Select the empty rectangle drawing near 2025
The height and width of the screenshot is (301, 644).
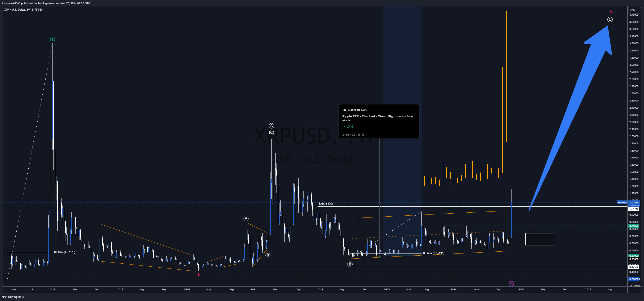pos(540,239)
